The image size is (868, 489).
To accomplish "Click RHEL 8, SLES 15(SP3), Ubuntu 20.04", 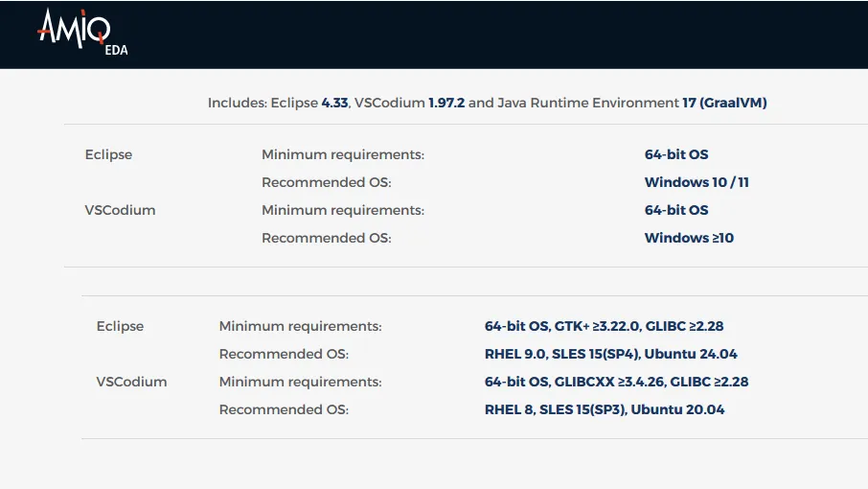I will pyautogui.click(x=605, y=409).
